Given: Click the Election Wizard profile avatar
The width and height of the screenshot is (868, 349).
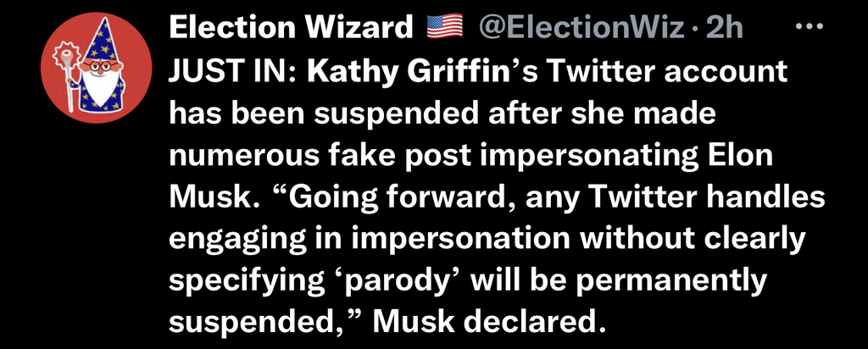Looking at the screenshot, I should point(96,68).
